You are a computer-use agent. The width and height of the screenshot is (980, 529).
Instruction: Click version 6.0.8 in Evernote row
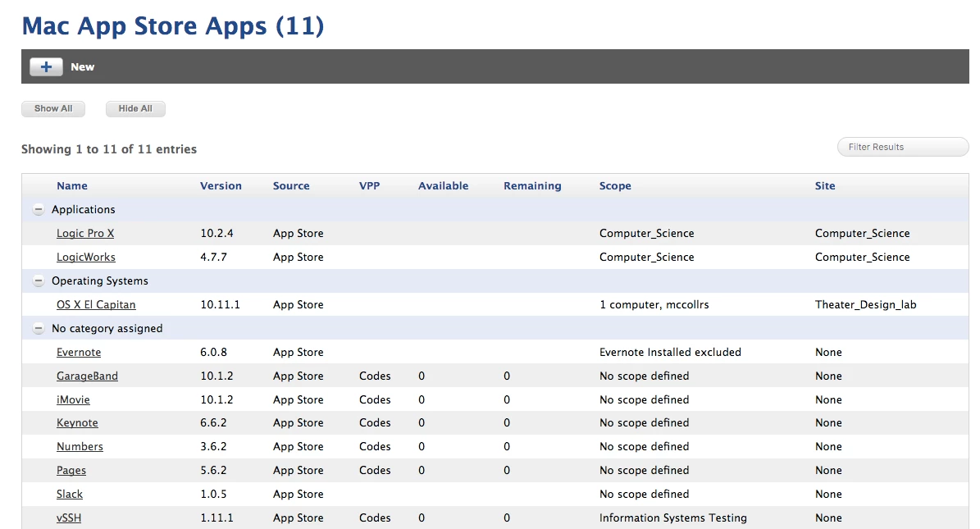point(214,352)
